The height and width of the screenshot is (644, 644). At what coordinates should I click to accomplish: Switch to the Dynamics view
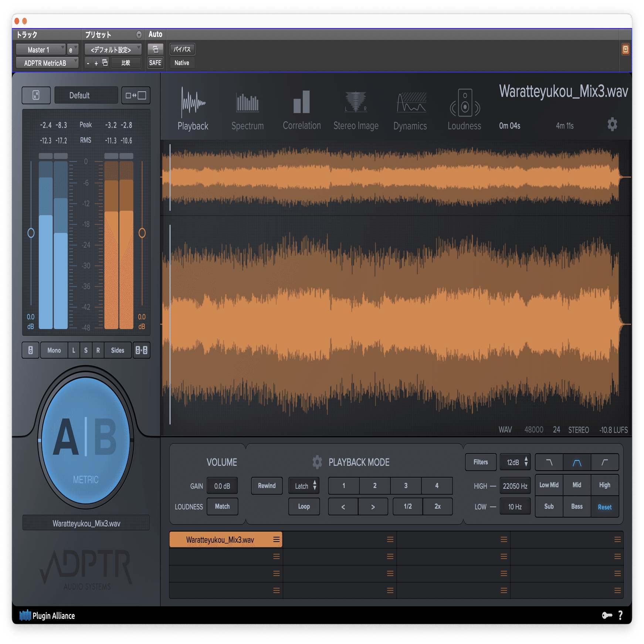click(x=410, y=111)
